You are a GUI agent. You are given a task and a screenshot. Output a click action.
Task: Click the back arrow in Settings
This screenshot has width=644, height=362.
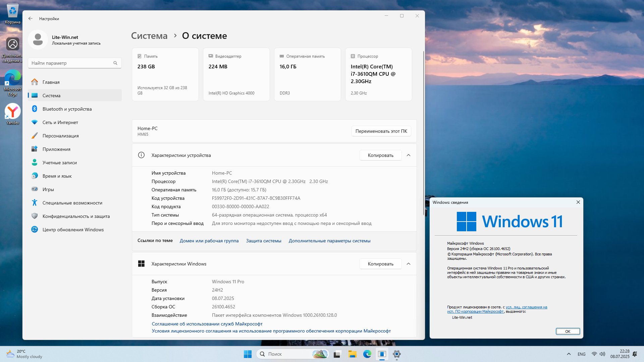[x=31, y=19]
